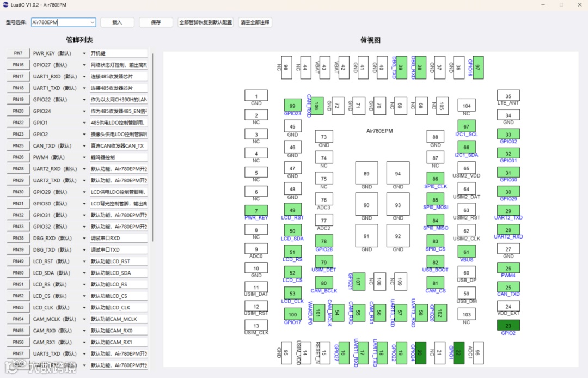
Task: Restore all pins to default configuration
Action: click(x=205, y=22)
